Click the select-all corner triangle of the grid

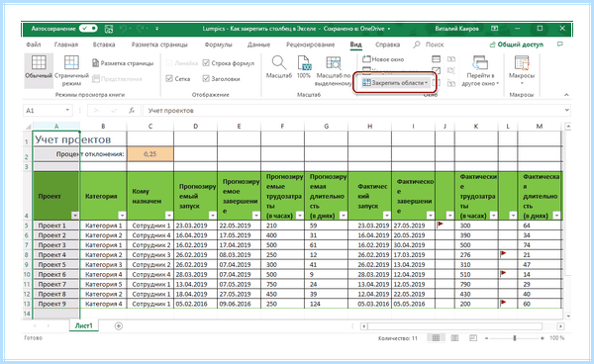pos(28,127)
